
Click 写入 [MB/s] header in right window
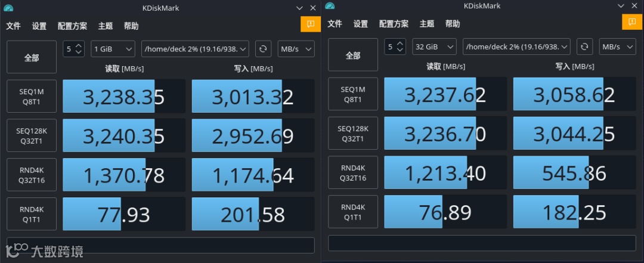575,66
